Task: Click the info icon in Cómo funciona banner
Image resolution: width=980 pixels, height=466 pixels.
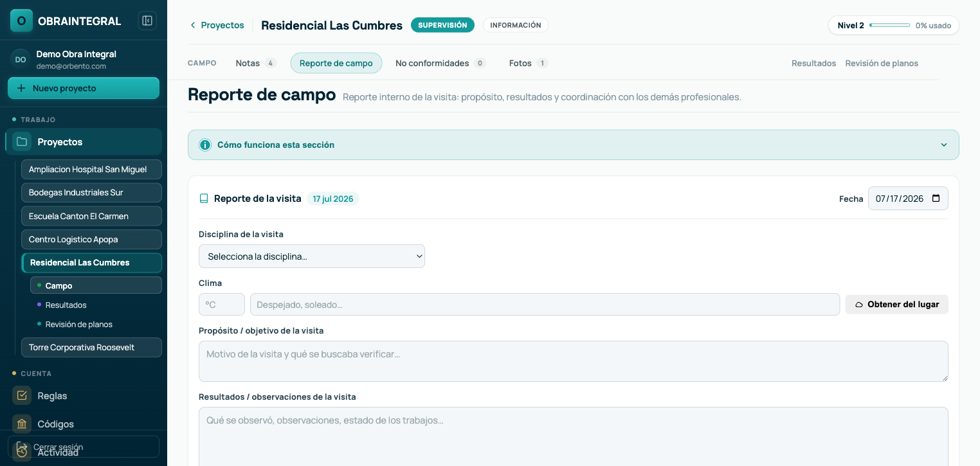Action: coord(205,145)
